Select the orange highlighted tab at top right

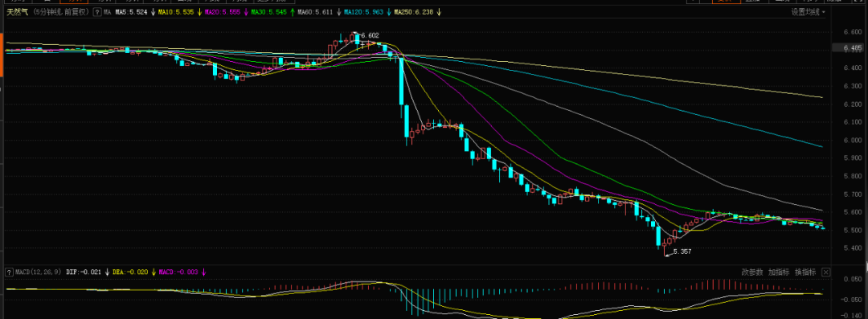(726, 2)
